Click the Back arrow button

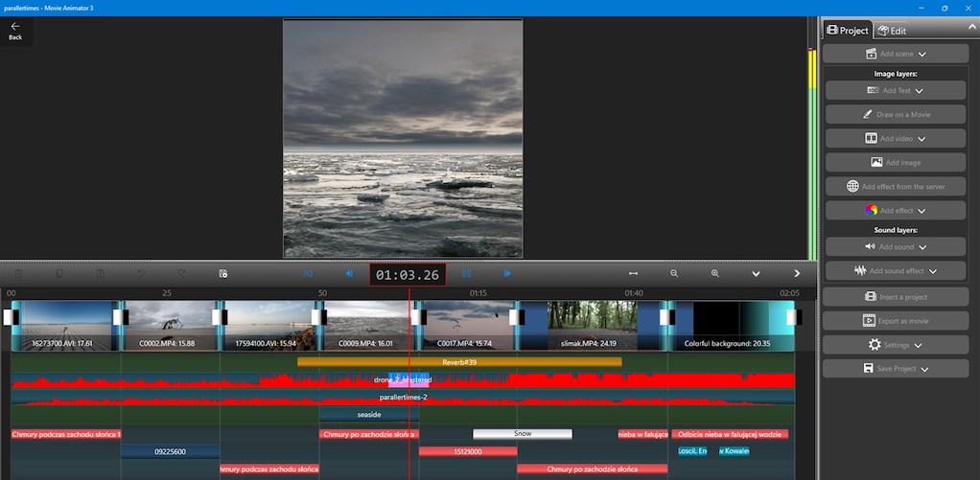[15, 31]
